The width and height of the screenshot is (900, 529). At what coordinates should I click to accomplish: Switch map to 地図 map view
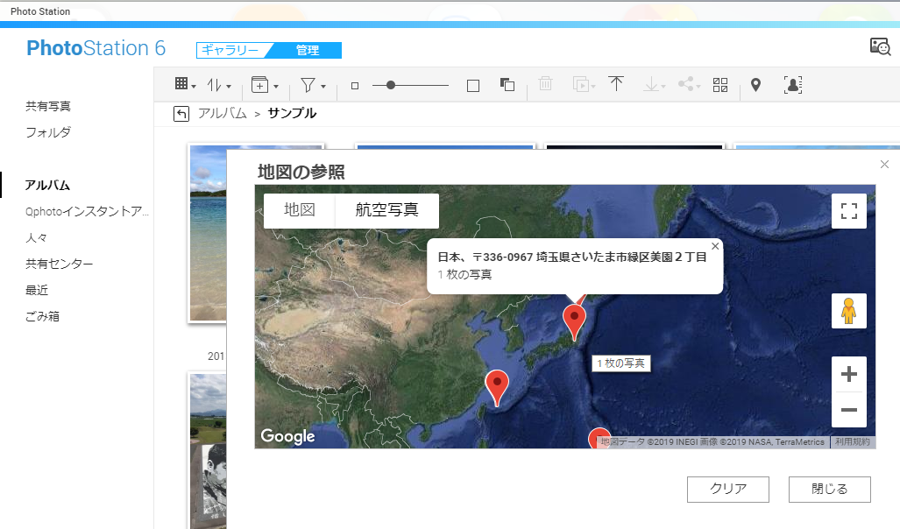click(x=299, y=210)
